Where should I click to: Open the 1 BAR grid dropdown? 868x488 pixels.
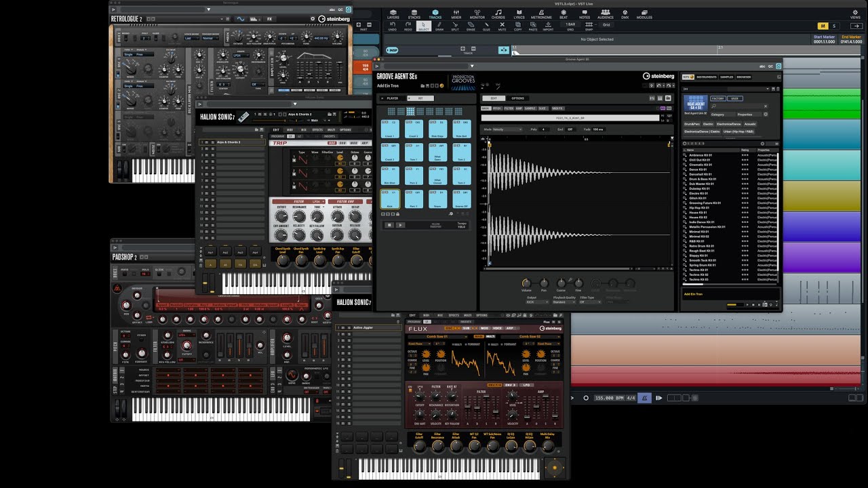(x=570, y=24)
